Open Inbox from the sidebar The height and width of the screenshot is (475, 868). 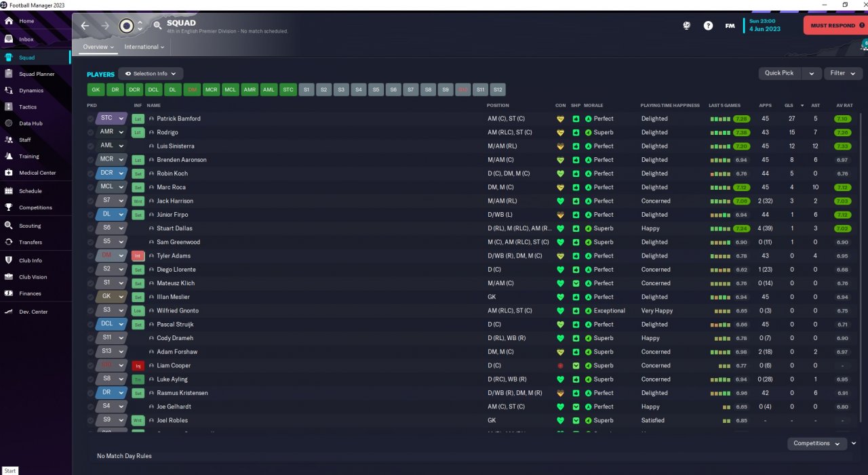pos(26,39)
